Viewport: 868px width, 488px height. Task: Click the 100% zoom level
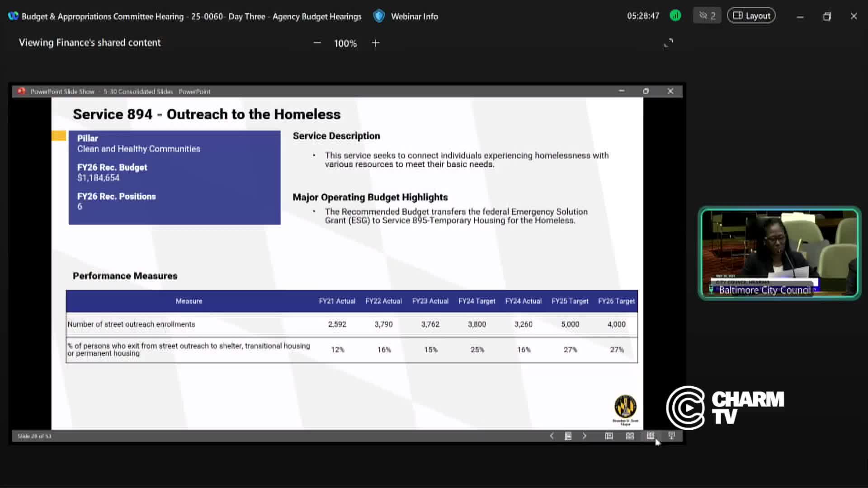[345, 43]
